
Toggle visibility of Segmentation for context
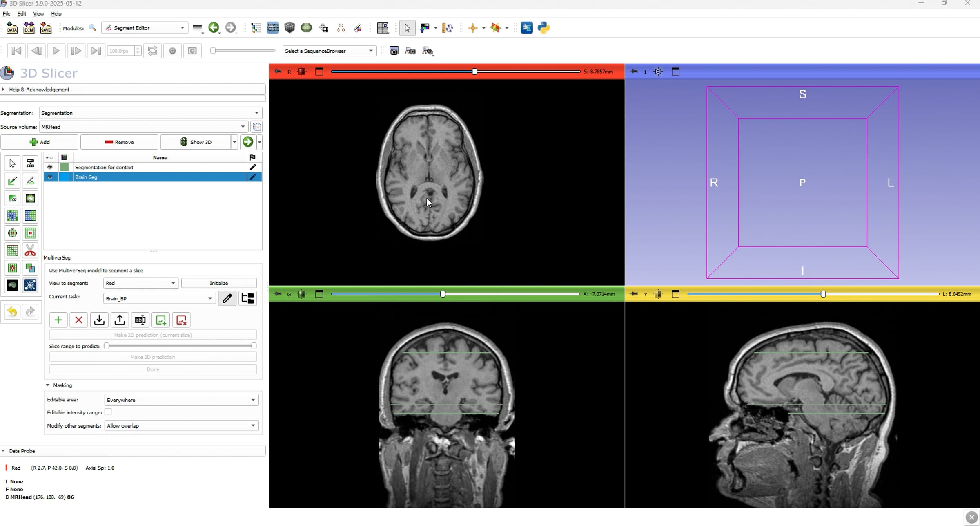[x=50, y=167]
